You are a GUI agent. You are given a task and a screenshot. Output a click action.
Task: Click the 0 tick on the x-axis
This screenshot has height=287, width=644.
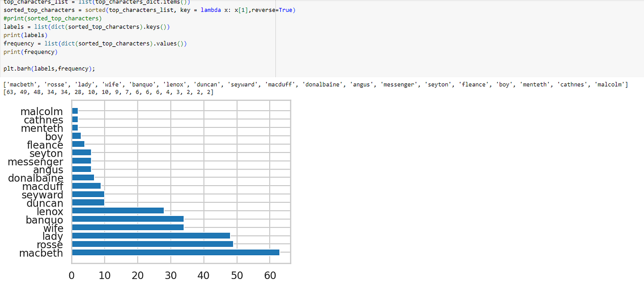click(x=72, y=275)
